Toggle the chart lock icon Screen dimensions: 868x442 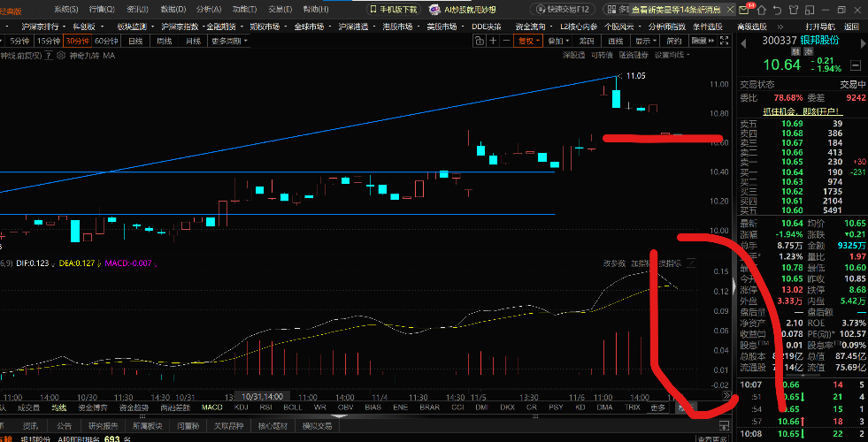(480, 41)
